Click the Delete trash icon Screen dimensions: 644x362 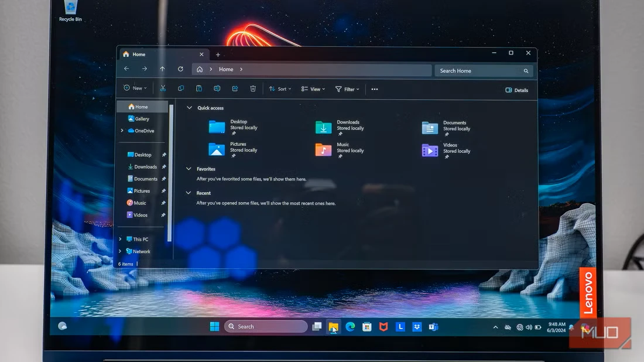(253, 88)
